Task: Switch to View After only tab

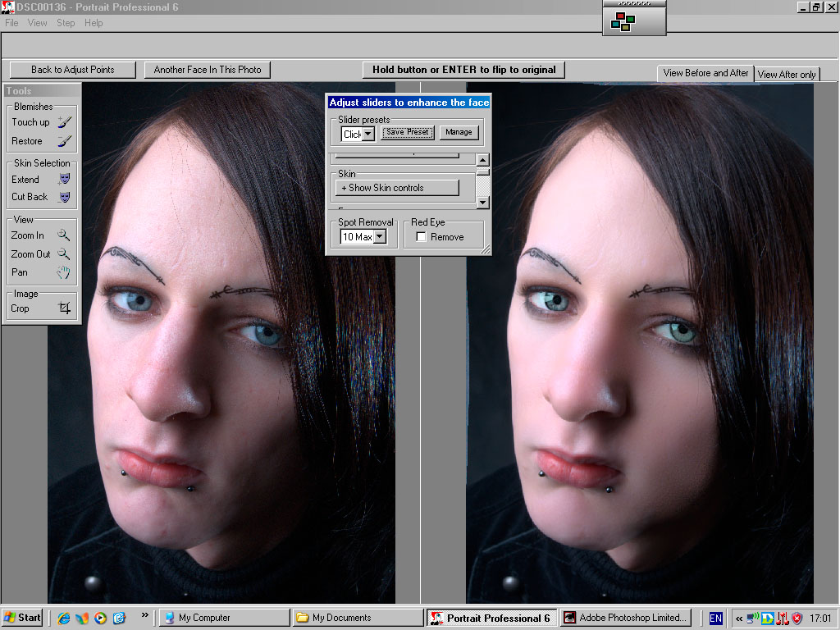Action: pos(787,75)
